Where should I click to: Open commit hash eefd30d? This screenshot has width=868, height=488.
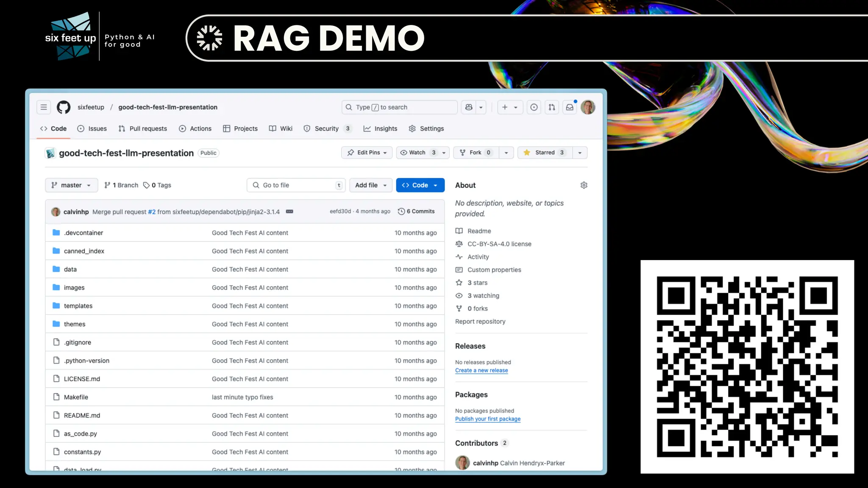click(340, 211)
